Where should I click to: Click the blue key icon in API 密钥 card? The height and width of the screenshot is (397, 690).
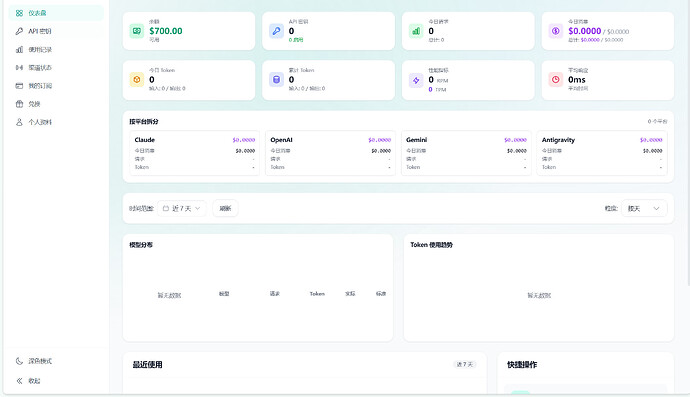tap(276, 31)
